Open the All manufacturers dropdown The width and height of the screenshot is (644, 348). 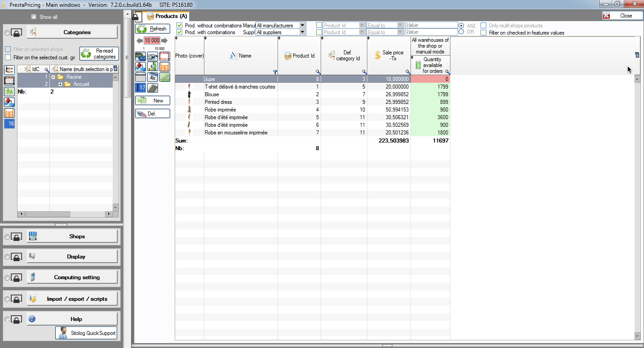(x=302, y=26)
